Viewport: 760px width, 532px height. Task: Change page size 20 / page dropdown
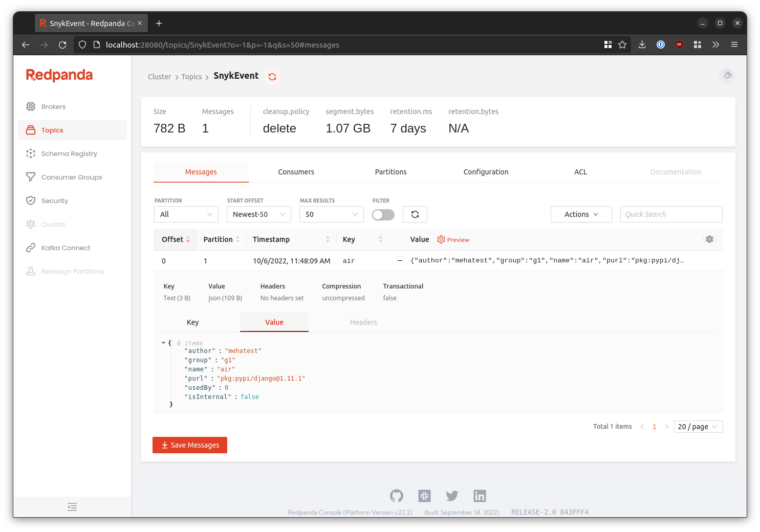699,427
